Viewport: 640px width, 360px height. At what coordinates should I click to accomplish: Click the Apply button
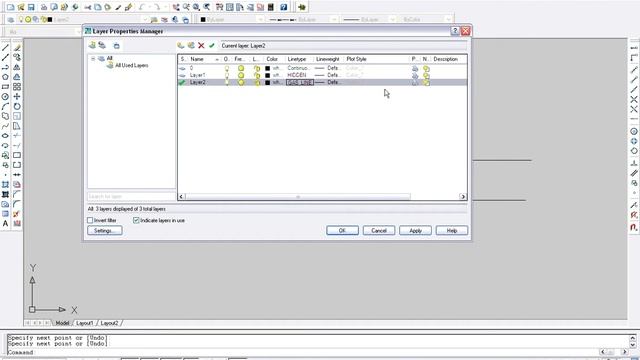pyautogui.click(x=415, y=231)
